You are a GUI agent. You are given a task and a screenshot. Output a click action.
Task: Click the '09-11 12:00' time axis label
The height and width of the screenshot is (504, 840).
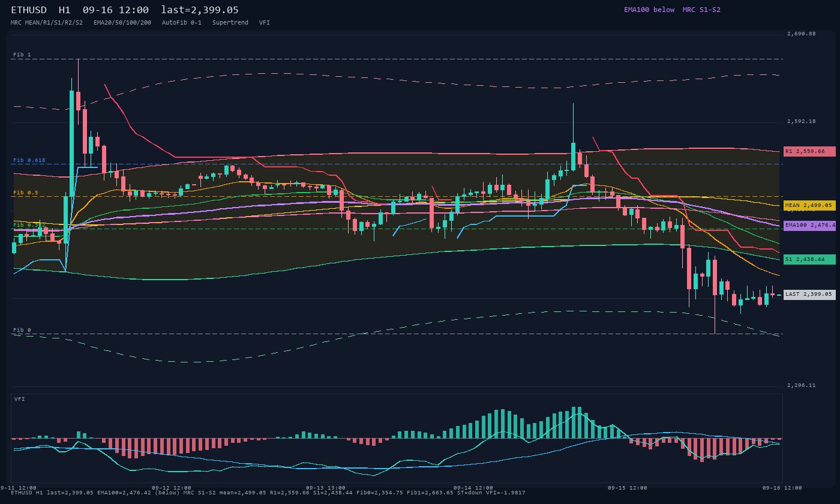click(17, 488)
